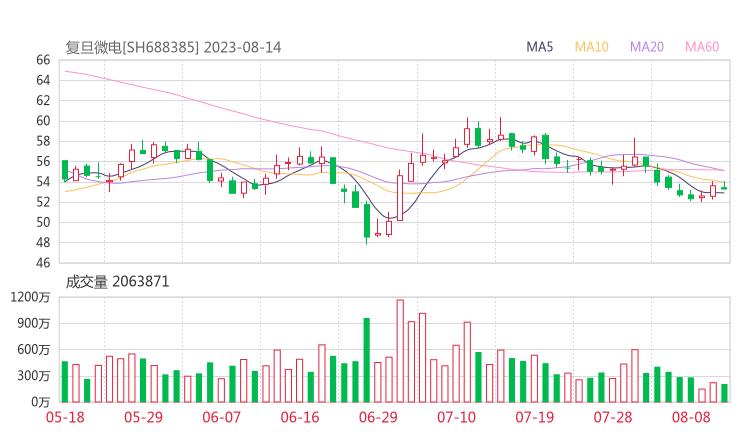This screenshot has width=740, height=440.
Task: Click the 07-28 date axis label
Action: [613, 417]
